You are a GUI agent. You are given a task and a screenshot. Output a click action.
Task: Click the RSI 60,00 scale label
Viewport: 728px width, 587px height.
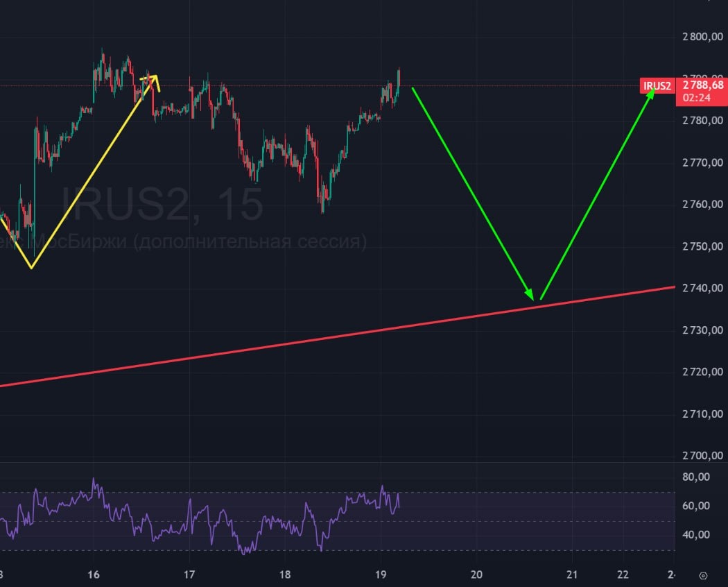click(696, 506)
